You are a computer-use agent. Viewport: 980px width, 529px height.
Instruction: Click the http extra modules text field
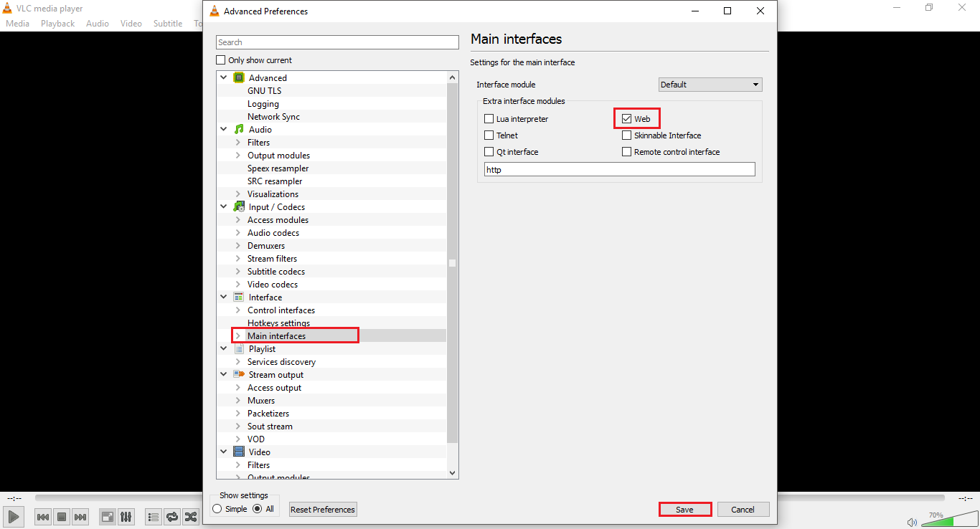click(x=620, y=170)
